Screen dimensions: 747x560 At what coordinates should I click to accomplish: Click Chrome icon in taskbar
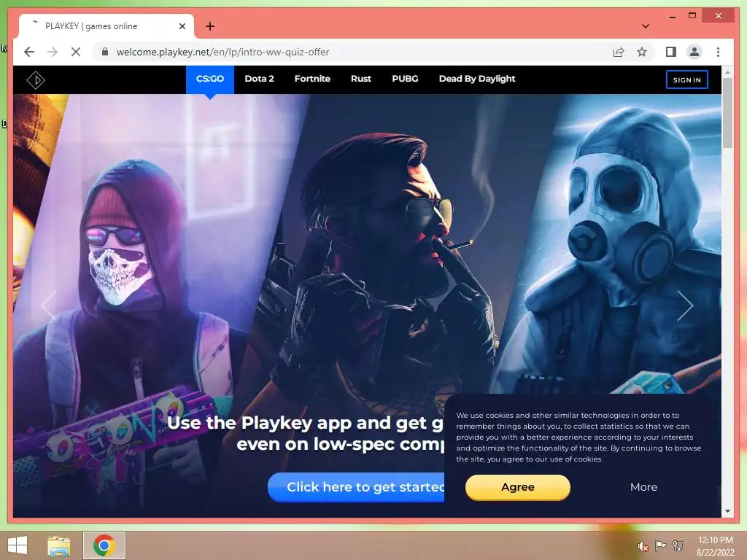[104, 545]
